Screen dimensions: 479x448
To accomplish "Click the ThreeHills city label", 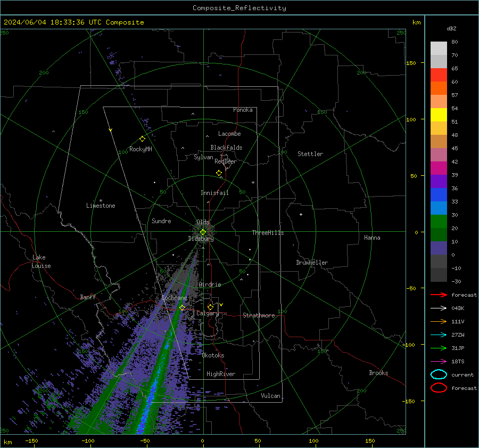I will pos(268,233).
